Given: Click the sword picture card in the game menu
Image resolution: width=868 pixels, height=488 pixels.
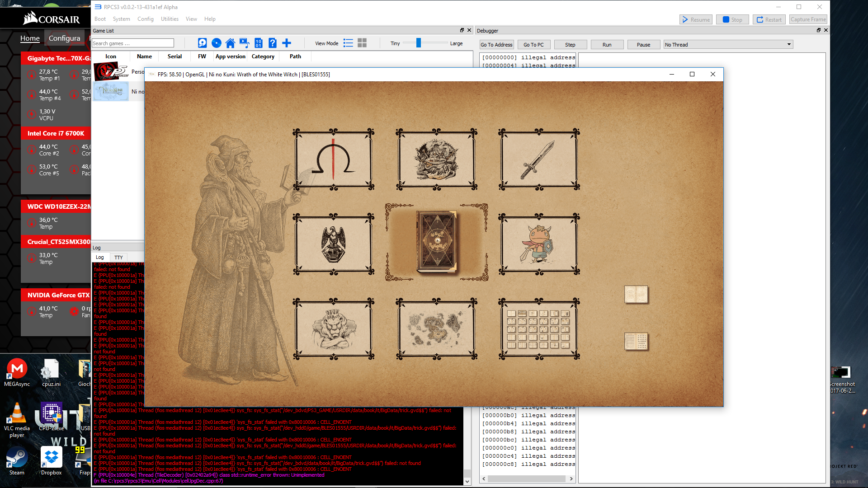Looking at the screenshot, I should coord(539,160).
